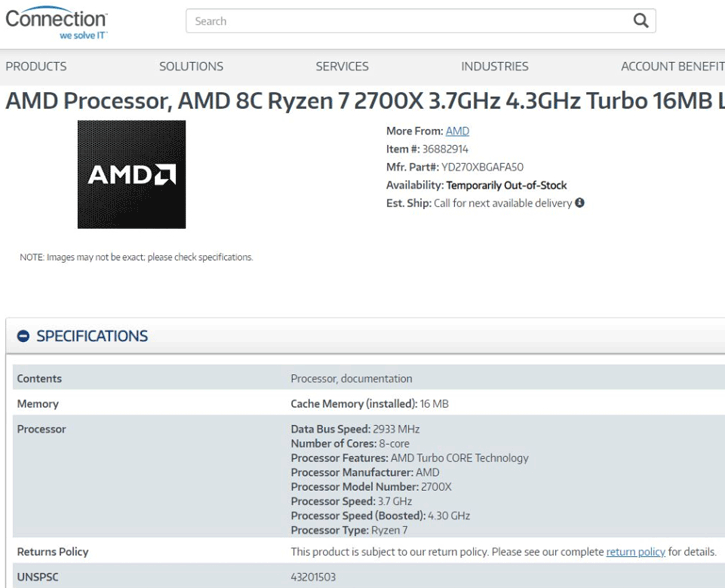This screenshot has width=725, height=588.
Task: Click Call for next available delivery text
Action: [503, 203]
